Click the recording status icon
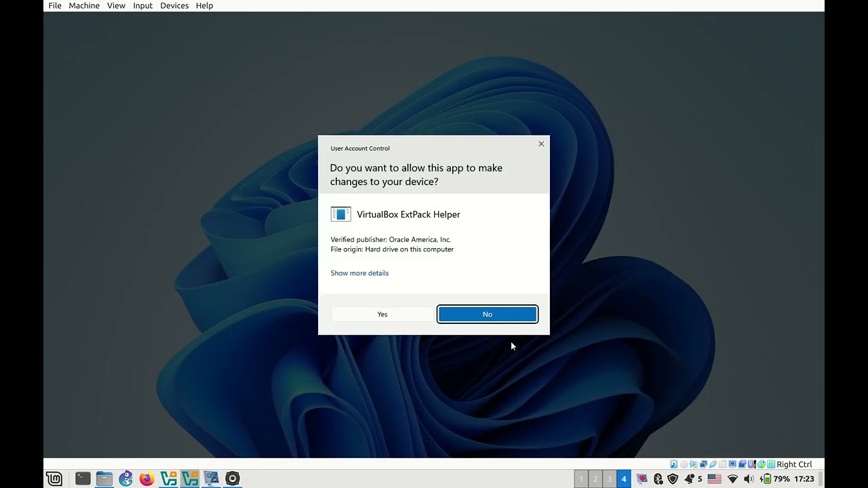 [743, 464]
